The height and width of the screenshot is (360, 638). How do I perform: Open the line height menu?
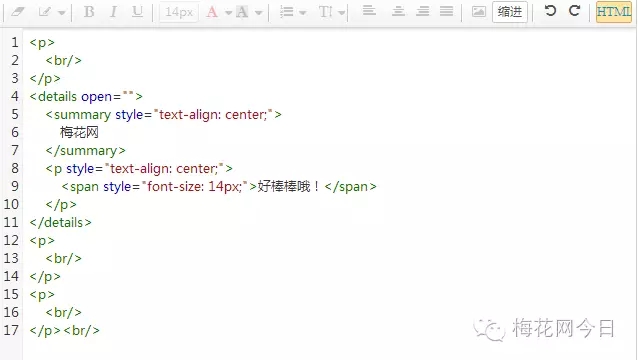(332, 12)
